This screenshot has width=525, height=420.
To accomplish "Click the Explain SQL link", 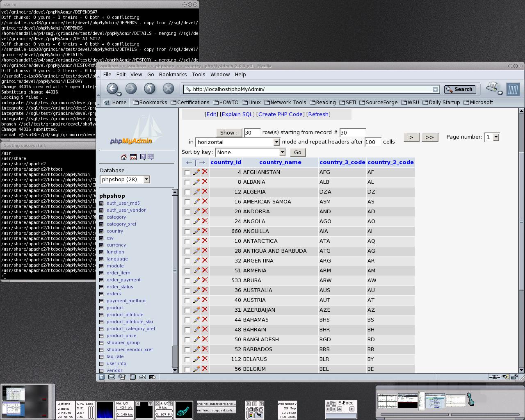I will tap(237, 114).
